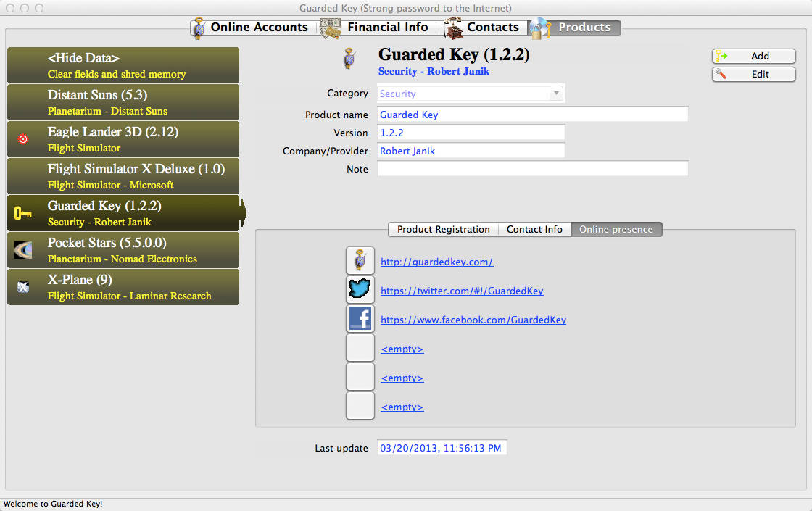The width and height of the screenshot is (812, 511).
Task: Expand the Category dropdown
Action: [x=556, y=94]
